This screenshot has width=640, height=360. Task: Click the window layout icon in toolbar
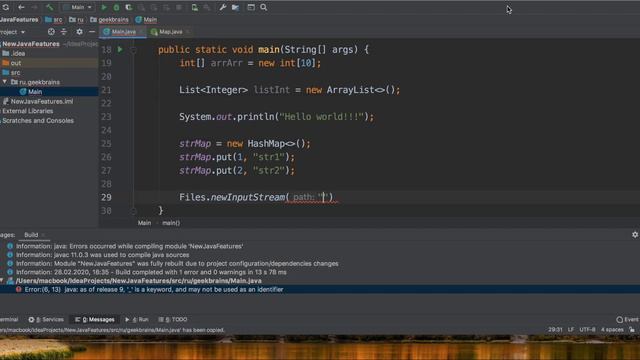click(251, 7)
